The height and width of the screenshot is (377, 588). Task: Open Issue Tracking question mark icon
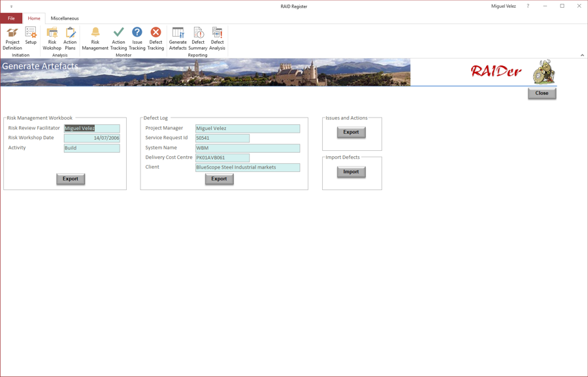pyautogui.click(x=137, y=39)
